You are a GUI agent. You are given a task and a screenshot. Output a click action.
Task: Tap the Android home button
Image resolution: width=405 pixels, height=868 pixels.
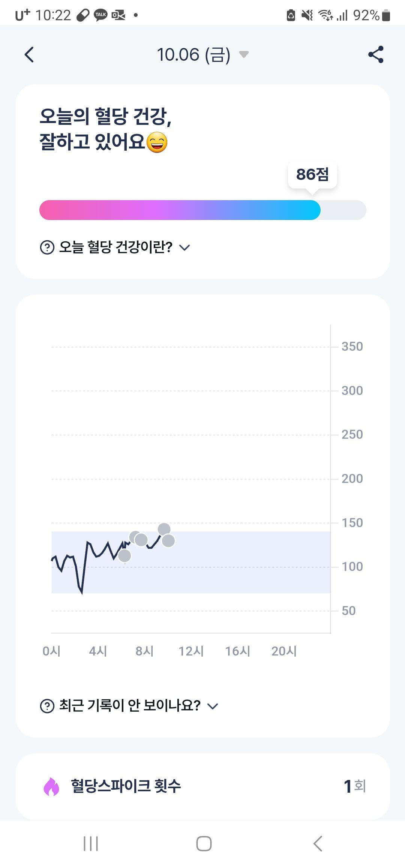[x=204, y=844]
